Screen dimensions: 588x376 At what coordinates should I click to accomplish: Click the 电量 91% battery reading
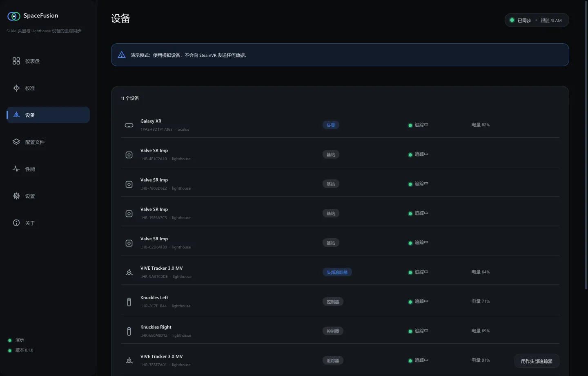[481, 360]
